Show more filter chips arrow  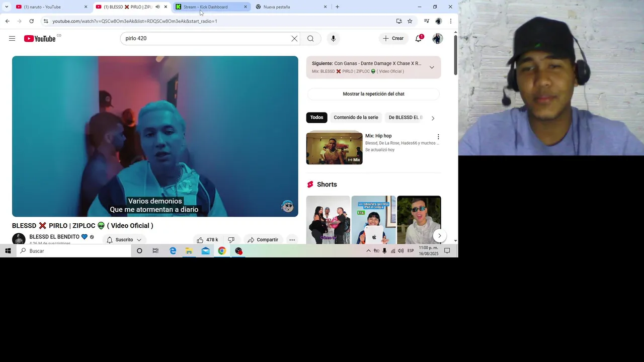433,118
